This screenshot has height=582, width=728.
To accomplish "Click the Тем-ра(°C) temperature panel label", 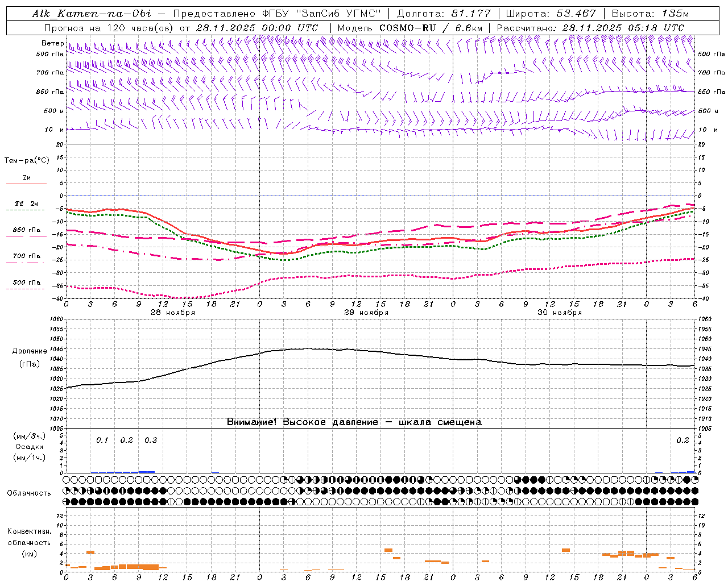I will (27, 161).
